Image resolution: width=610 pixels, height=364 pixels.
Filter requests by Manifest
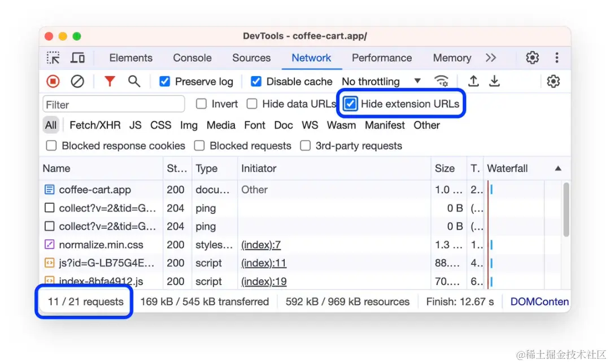pyautogui.click(x=385, y=125)
